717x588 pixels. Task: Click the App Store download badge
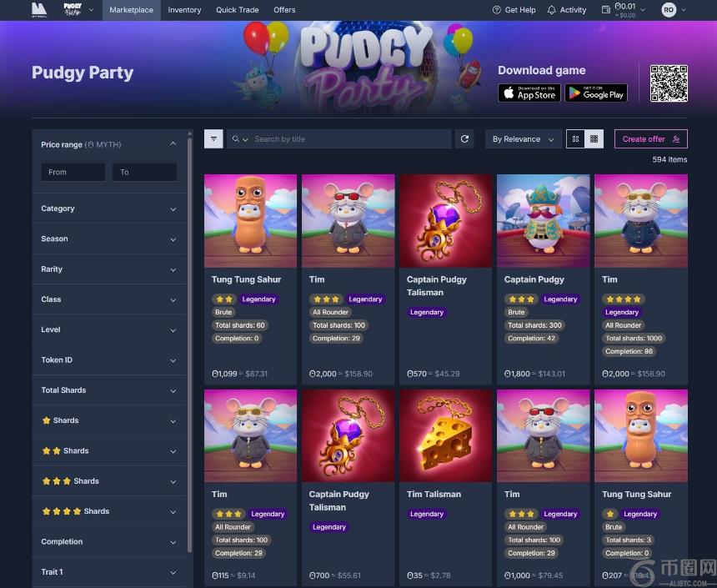[529, 93]
